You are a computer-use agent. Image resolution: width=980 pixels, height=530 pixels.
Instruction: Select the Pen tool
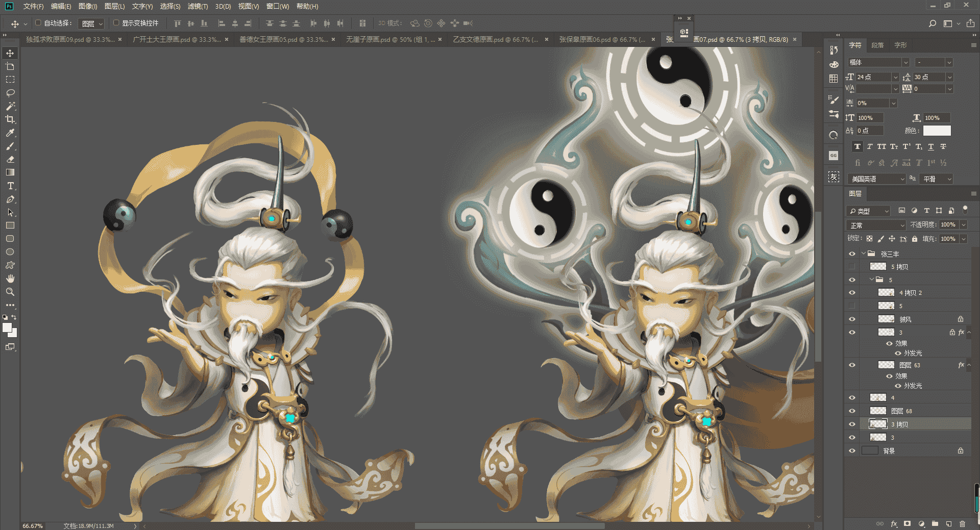[x=10, y=199]
